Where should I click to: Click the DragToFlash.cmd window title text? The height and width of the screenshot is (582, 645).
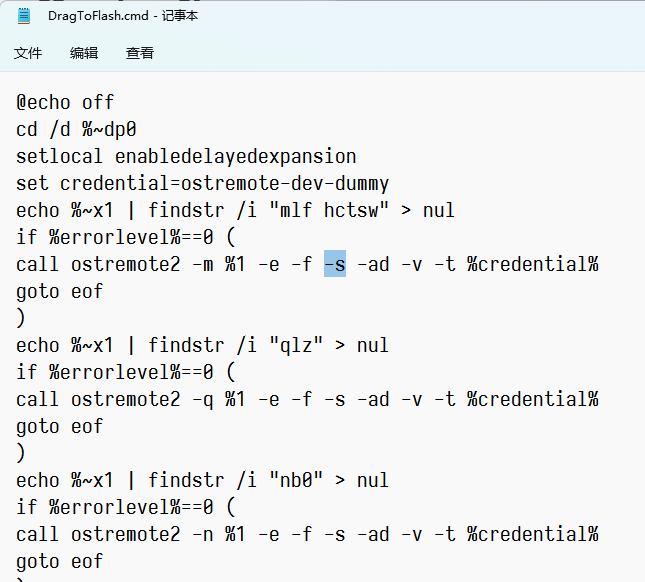point(123,16)
